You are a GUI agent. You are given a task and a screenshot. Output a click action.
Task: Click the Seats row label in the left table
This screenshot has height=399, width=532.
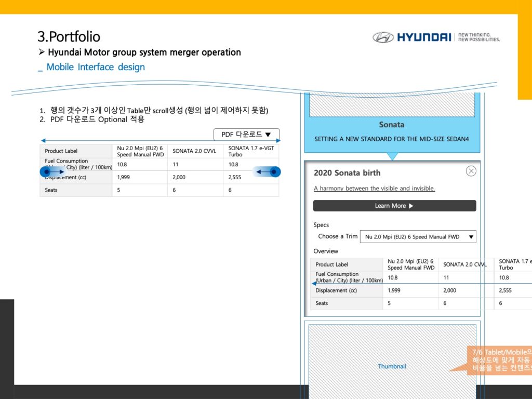pyautogui.click(x=51, y=190)
